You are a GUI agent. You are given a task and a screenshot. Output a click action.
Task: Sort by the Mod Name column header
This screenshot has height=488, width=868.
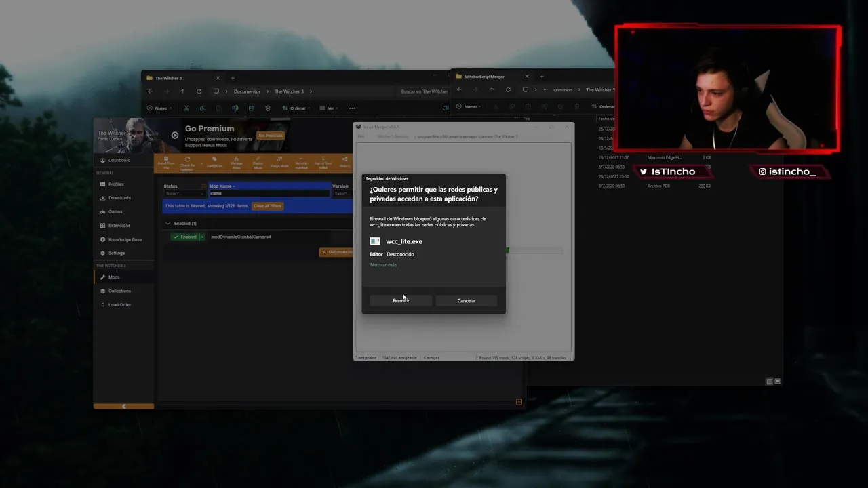click(221, 186)
